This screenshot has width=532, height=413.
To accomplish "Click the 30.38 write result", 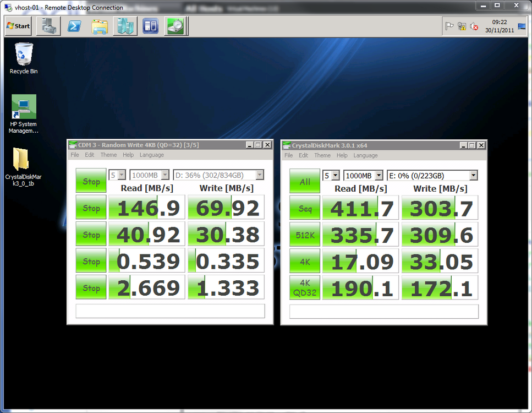I will (x=226, y=233).
